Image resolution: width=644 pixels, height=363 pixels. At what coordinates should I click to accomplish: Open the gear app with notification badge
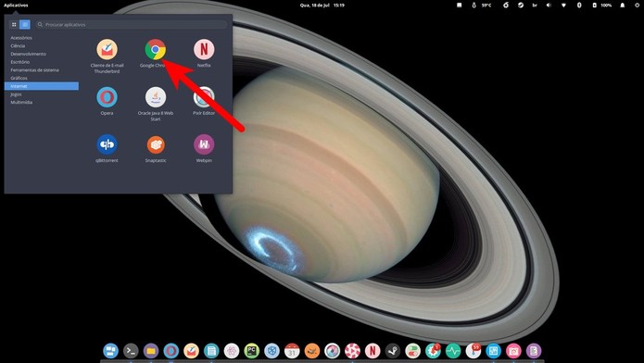(433, 351)
